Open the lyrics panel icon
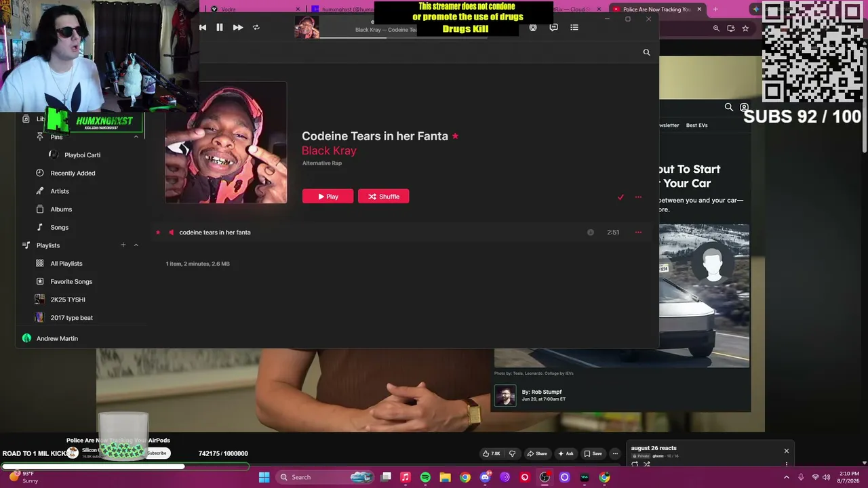Screen dimensions: 868x488 pyautogui.click(x=554, y=28)
